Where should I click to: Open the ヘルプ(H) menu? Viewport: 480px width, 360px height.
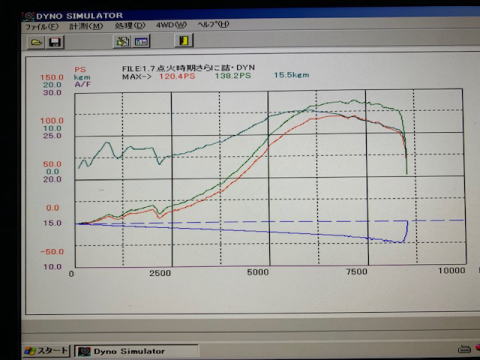[x=214, y=24]
